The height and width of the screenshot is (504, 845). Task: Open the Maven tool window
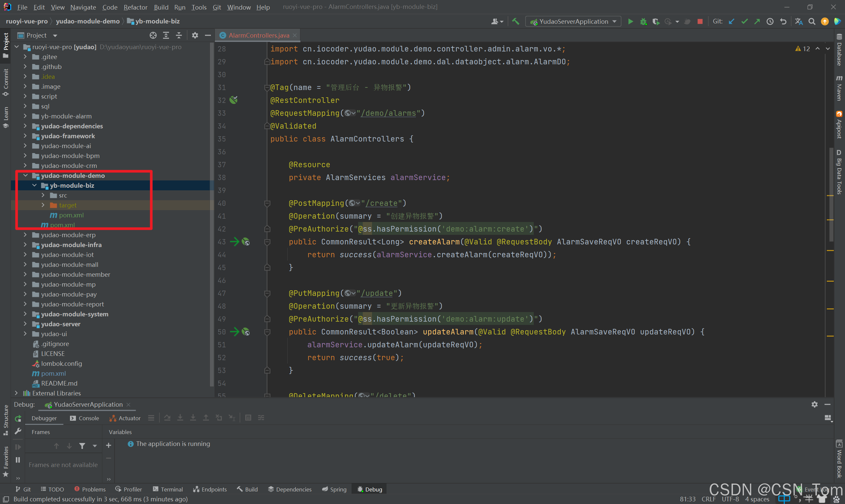839,88
